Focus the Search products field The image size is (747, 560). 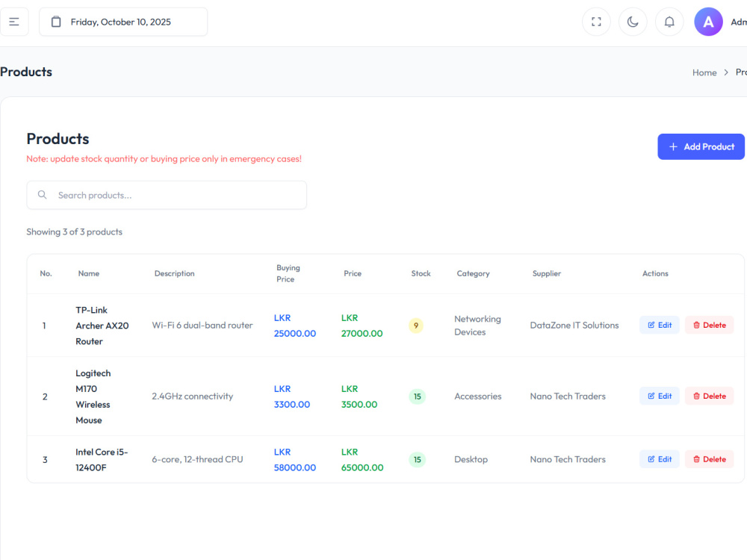167,195
